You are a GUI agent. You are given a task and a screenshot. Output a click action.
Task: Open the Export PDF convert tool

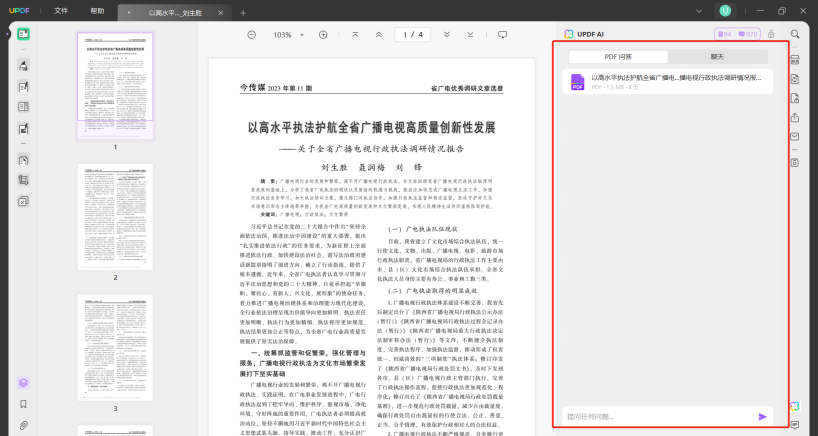pos(795,79)
